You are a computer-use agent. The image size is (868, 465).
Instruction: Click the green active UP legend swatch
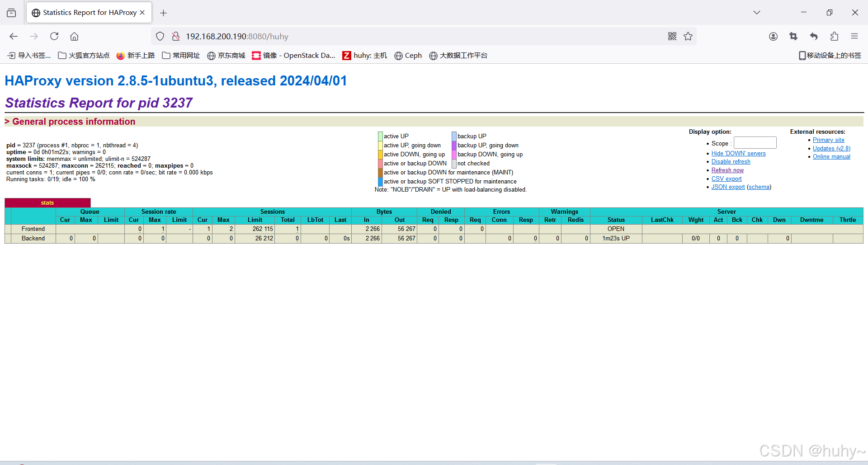(x=380, y=136)
